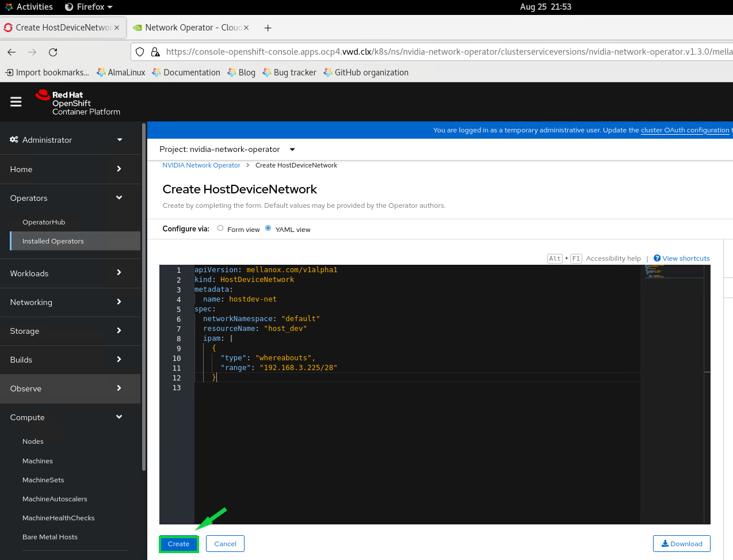Image resolution: width=733 pixels, height=560 pixels.
Task: Close the Network Operator tab
Action: [x=246, y=28]
